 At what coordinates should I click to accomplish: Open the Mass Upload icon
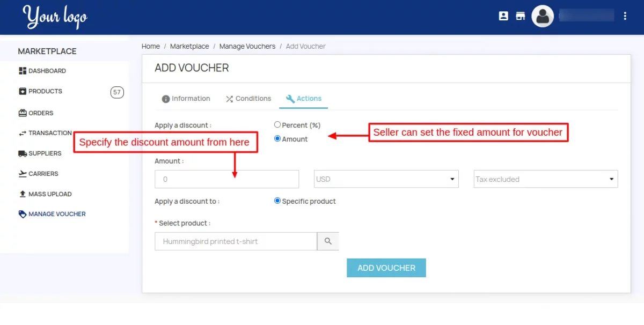click(21, 194)
